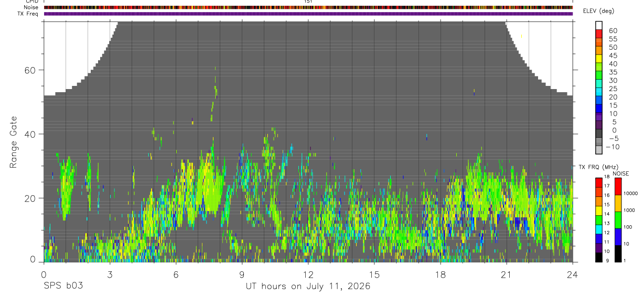Image resolution: width=644 pixels, height=297 pixels.
Task: Click the TX FRQ (MHz) legend title
Action: pos(596,167)
